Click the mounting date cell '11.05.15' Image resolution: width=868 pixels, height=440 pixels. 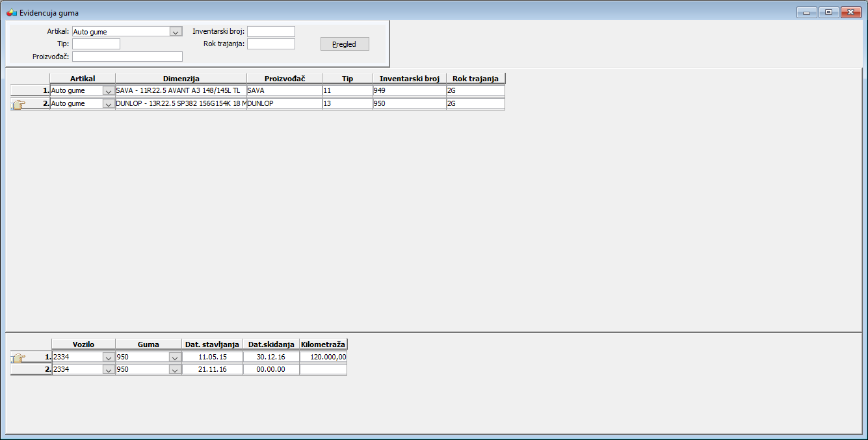tap(213, 357)
